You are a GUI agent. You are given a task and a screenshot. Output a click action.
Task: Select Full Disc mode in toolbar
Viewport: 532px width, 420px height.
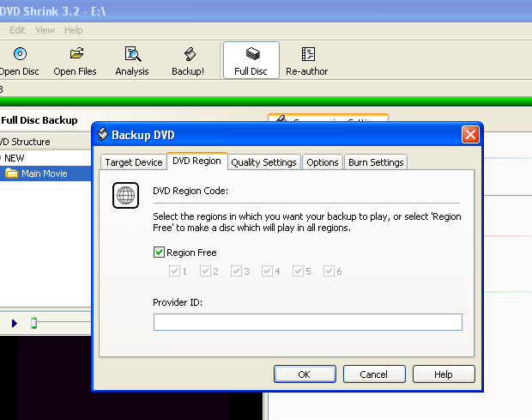coord(251,60)
